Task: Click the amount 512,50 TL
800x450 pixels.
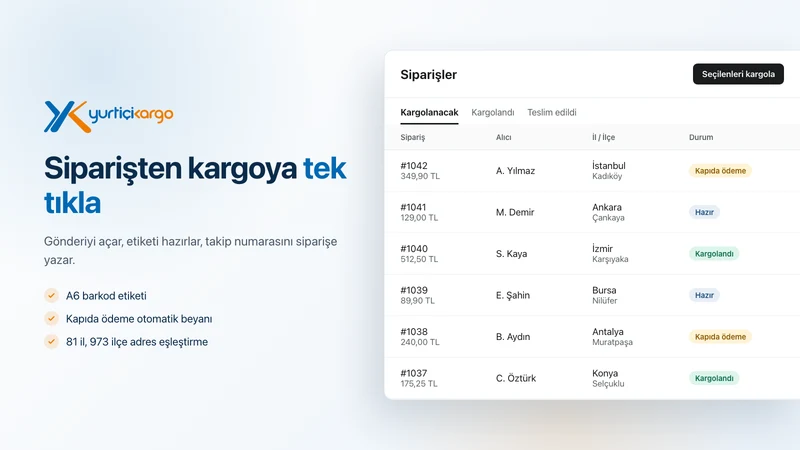Action: pos(419,259)
